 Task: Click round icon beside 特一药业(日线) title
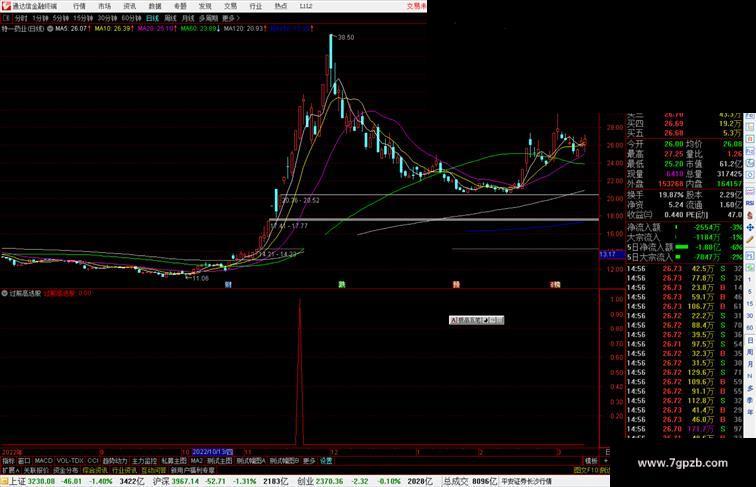pyautogui.click(x=50, y=29)
